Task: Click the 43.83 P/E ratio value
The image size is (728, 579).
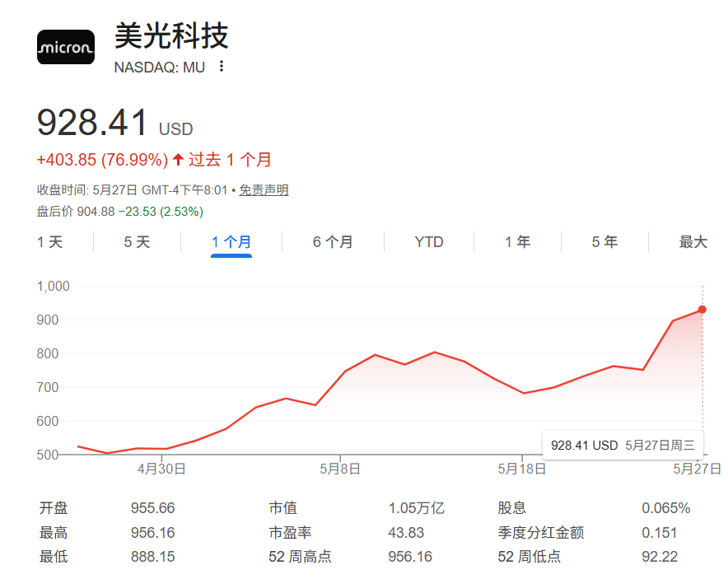Action: click(406, 533)
